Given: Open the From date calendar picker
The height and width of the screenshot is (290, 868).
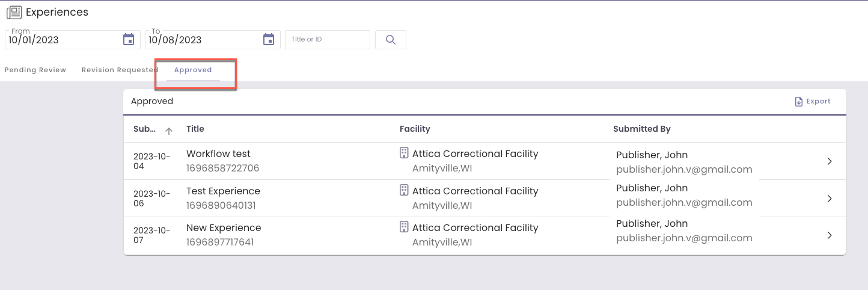Looking at the screenshot, I should coord(129,40).
